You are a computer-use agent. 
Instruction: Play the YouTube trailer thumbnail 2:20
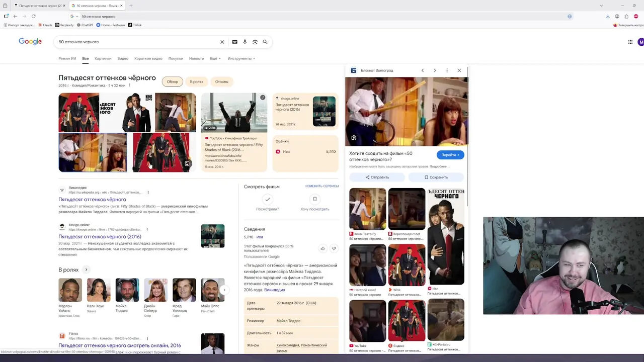[234, 113]
